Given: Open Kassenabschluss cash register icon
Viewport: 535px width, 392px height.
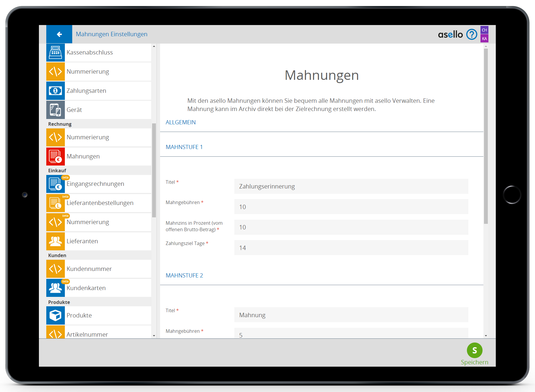Looking at the screenshot, I should click(x=55, y=52).
